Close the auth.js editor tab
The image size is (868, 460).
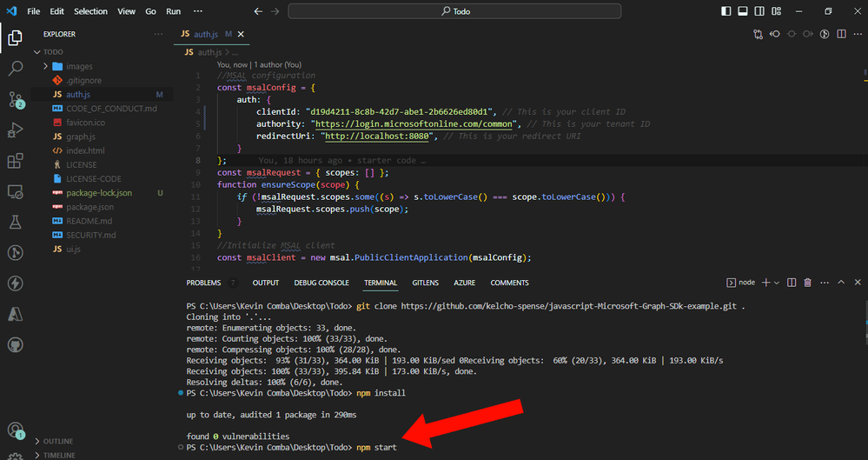click(x=241, y=35)
